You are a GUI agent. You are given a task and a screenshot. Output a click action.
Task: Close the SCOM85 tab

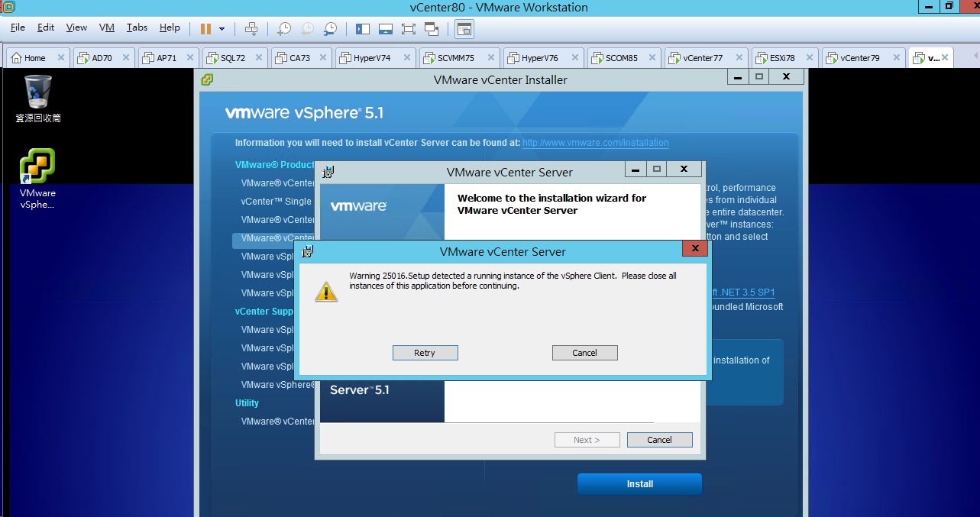652,58
